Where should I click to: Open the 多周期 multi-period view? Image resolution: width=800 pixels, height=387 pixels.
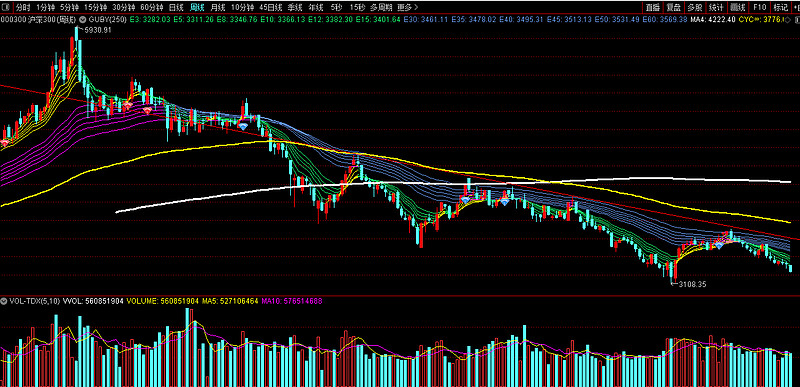[381, 7]
